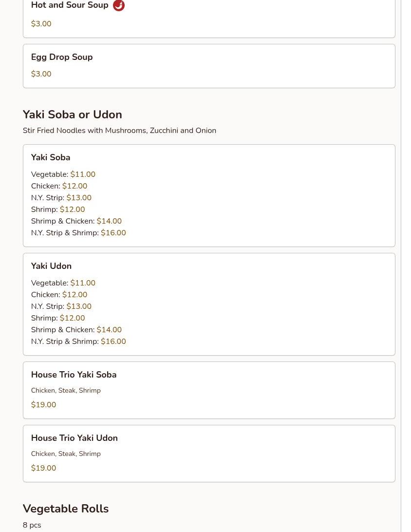The width and height of the screenshot is (411, 532).
Task: Click the $3.00 price under Hot and Sour Soup
Action: click(41, 24)
